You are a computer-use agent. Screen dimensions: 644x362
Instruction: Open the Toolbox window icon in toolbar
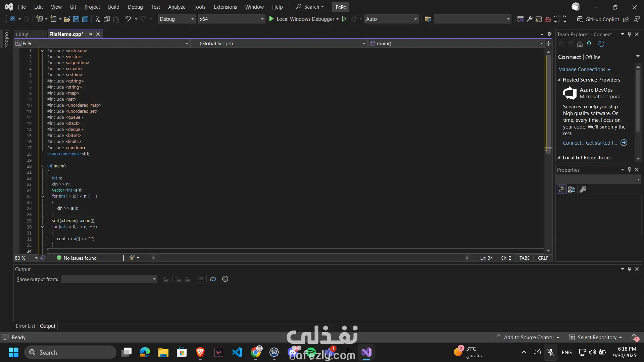point(548,19)
